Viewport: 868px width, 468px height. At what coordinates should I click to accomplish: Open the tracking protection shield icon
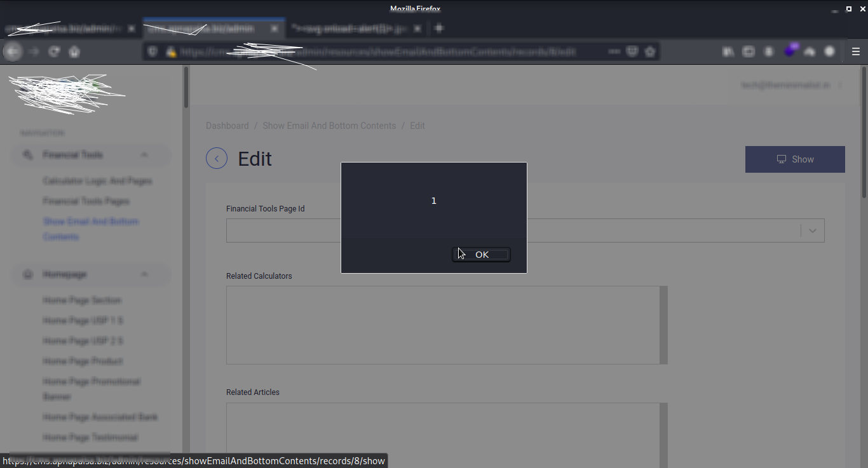(x=153, y=51)
